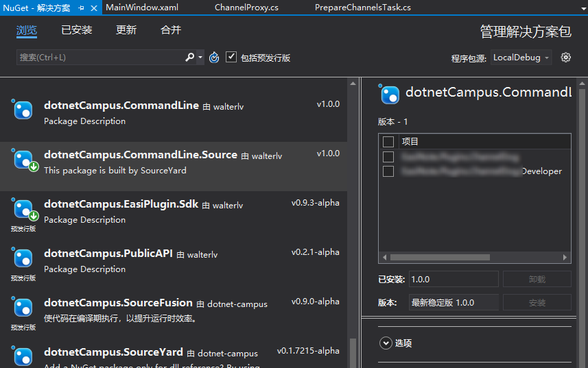Screen dimensions: 588x368
Task: Click the 已安装 1.0.0 version field
Action: (x=454, y=280)
